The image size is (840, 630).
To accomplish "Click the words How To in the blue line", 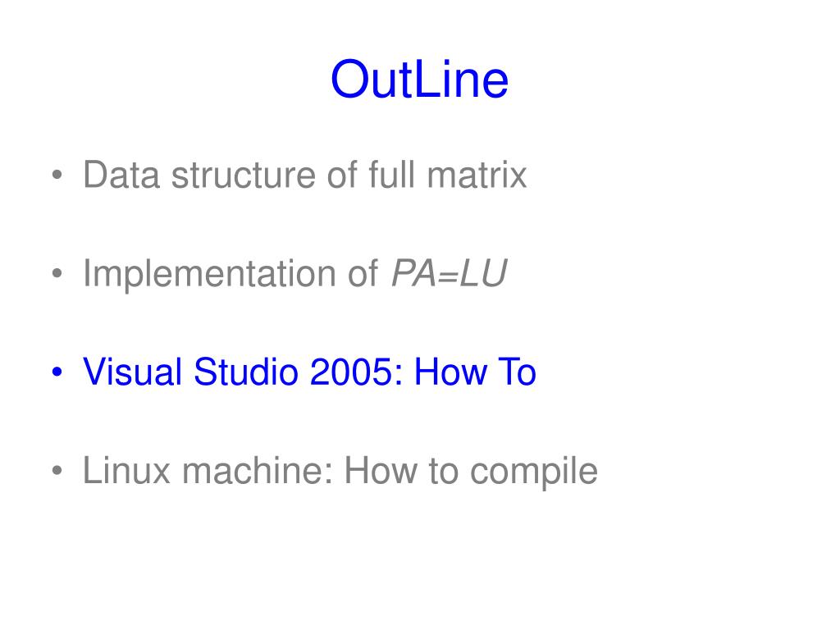I will pos(475,372).
